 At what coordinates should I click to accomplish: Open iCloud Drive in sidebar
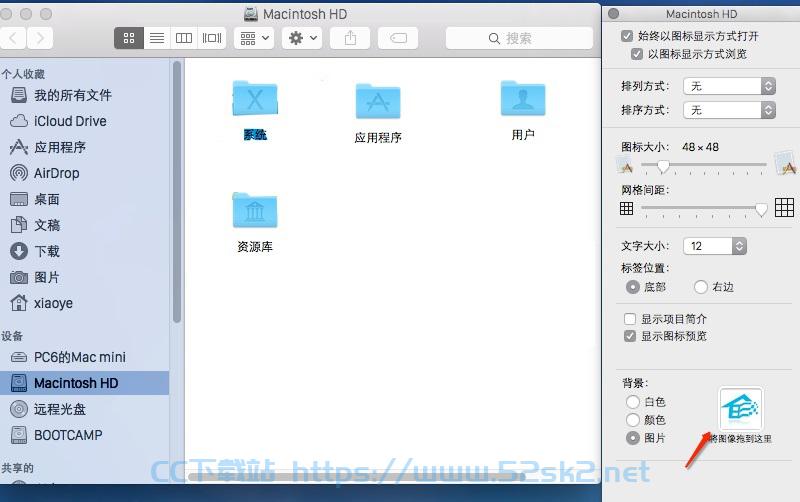coord(84,121)
